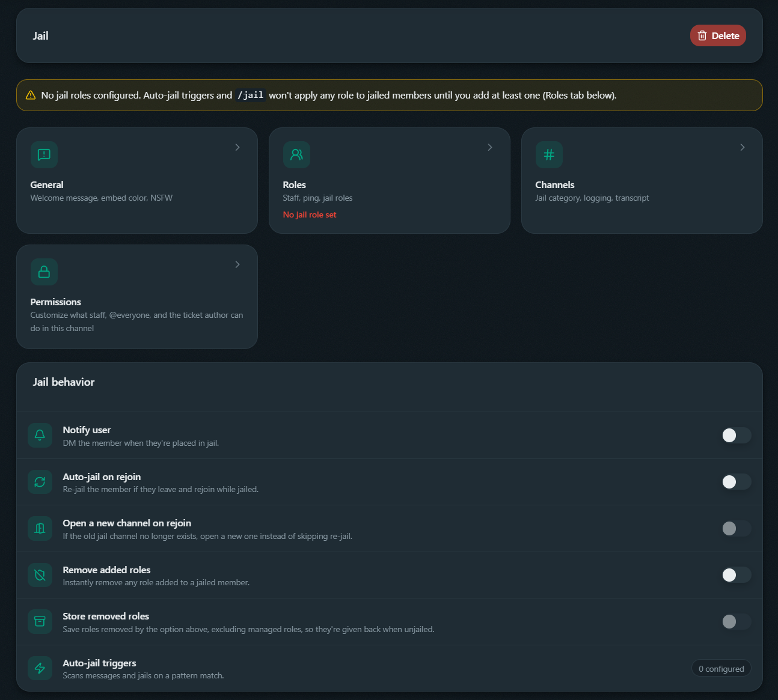778x700 pixels.
Task: Click the General speech-bubble icon
Action: click(x=44, y=154)
